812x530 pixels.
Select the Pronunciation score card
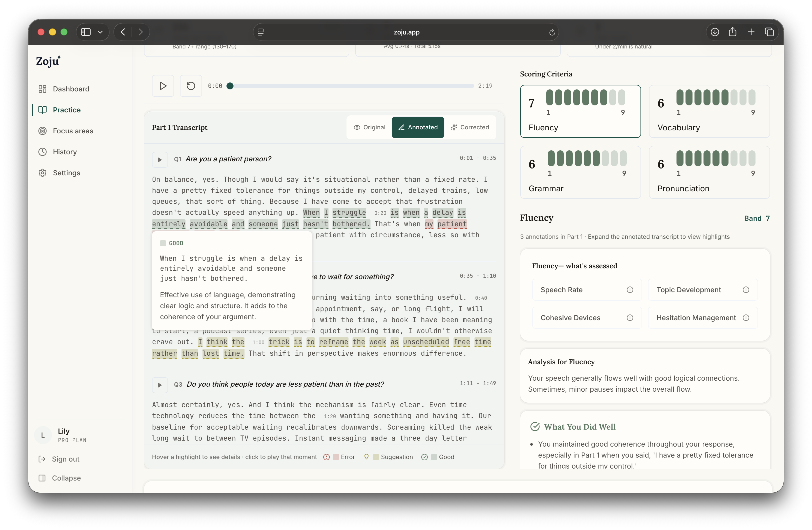click(x=709, y=173)
